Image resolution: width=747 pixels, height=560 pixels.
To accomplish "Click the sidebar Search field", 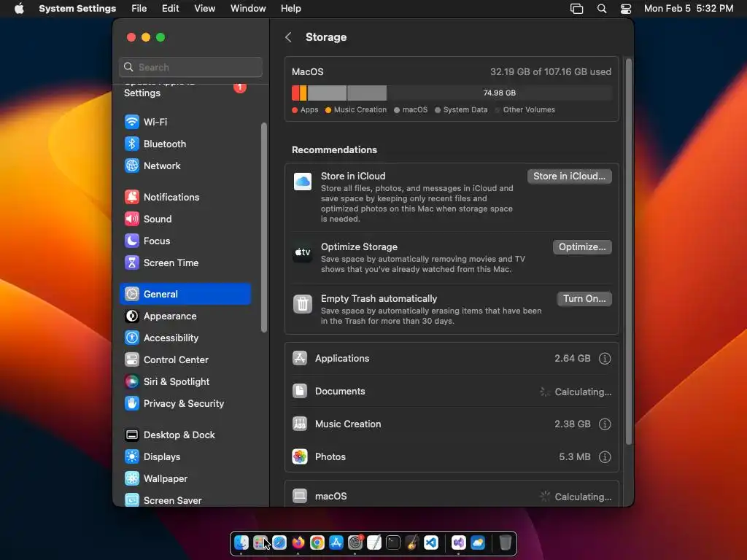I will (190, 67).
